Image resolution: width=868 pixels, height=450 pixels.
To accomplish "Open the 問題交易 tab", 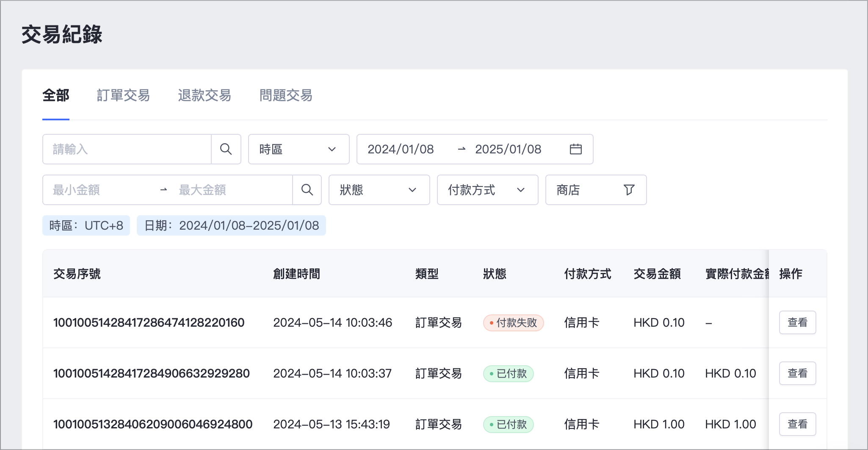I will [x=286, y=95].
